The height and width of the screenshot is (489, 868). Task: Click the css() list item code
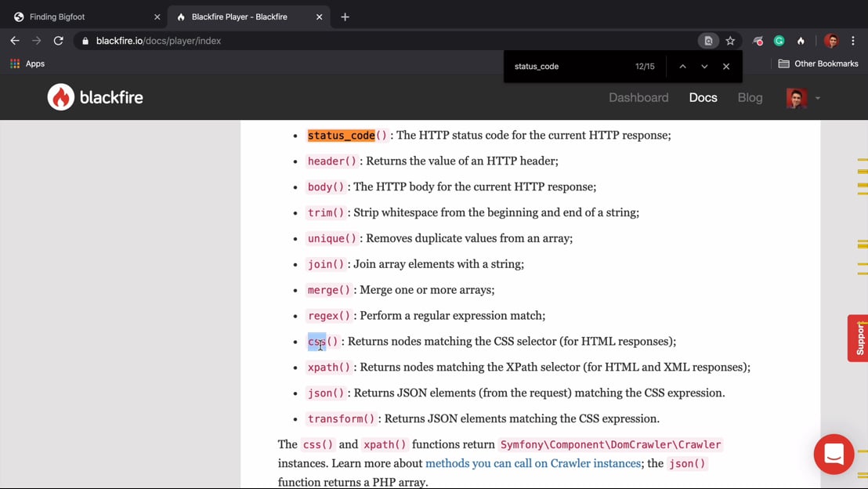point(323,341)
